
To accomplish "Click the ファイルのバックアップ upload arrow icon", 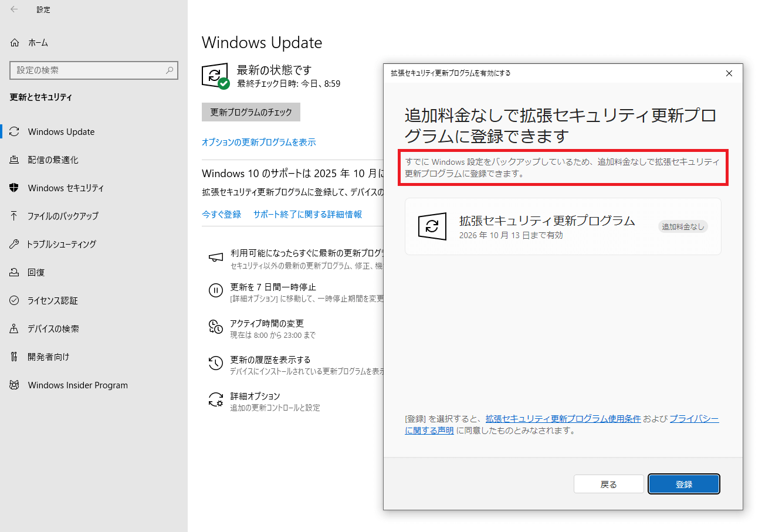I will click(15, 216).
